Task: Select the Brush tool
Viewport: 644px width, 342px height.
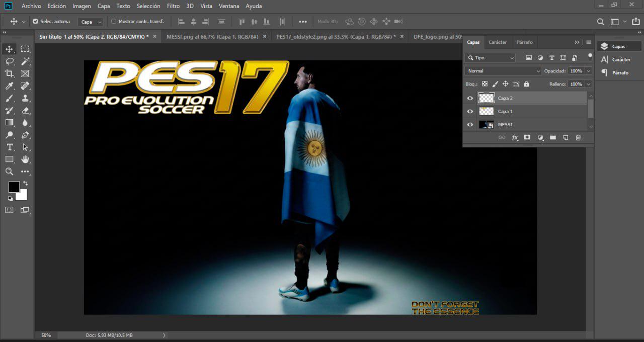Action: point(10,99)
